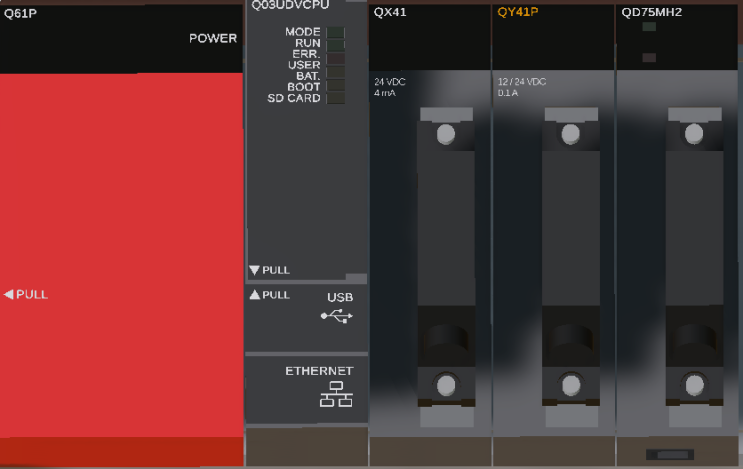Click the Ethernet network icon
The height and width of the screenshot is (469, 743).
[336, 394]
